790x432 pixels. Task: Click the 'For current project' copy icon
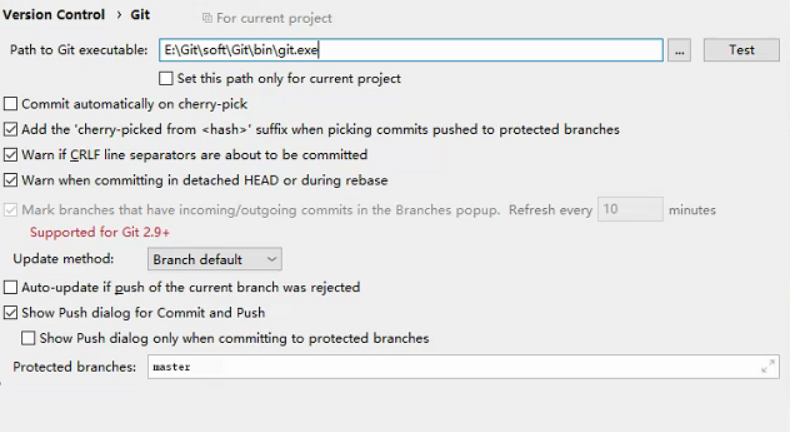pyautogui.click(x=207, y=18)
